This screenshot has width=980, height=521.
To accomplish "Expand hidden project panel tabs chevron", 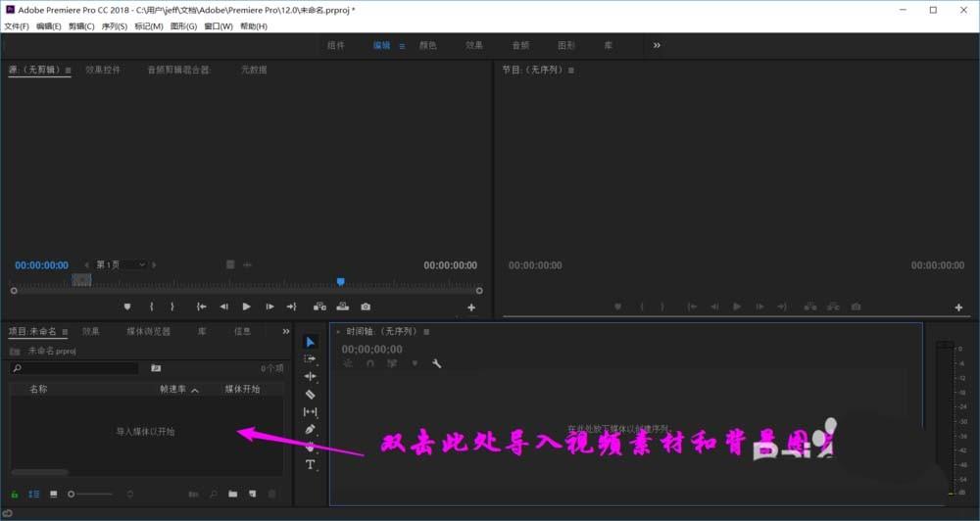I will pos(285,331).
